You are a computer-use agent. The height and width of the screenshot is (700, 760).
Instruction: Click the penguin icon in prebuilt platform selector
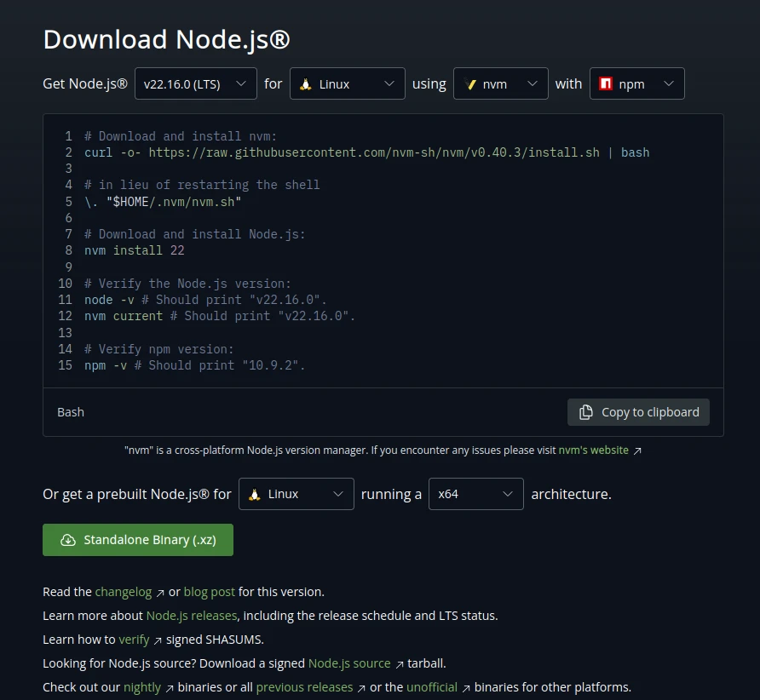[x=255, y=494]
